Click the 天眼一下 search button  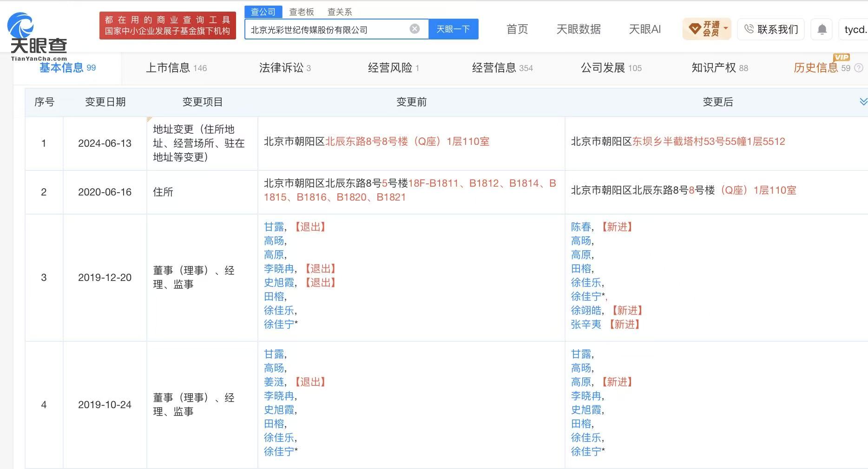pyautogui.click(x=453, y=29)
